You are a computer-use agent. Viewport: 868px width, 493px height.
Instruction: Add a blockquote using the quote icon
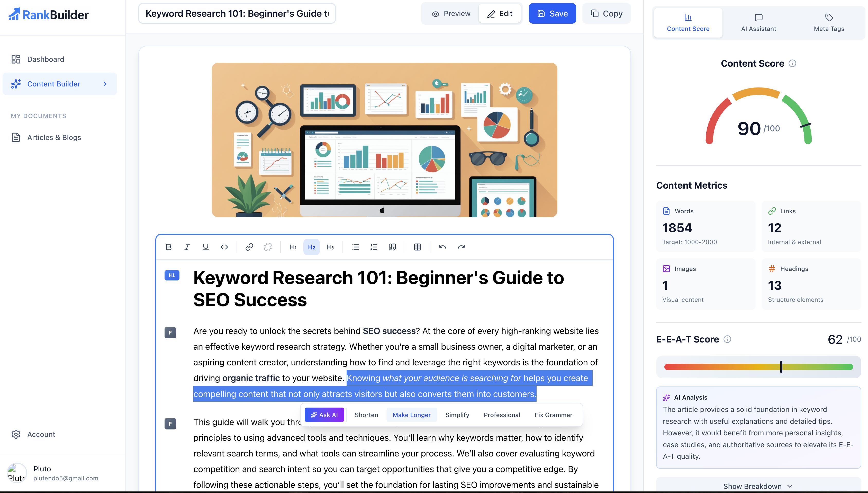(x=392, y=247)
